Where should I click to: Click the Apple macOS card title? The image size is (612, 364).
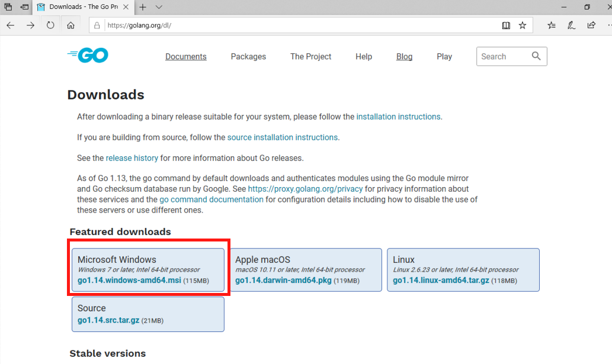pos(262,260)
